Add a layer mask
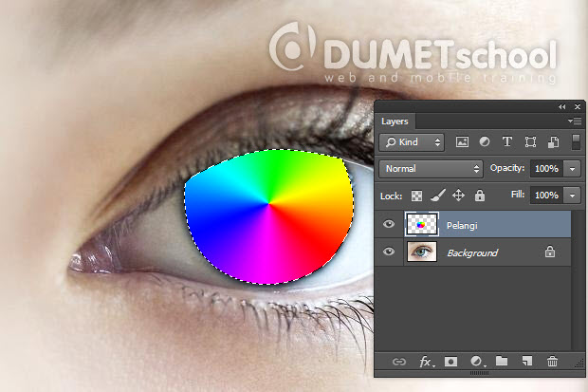Viewport: 588px width, 392px height. coord(450,362)
